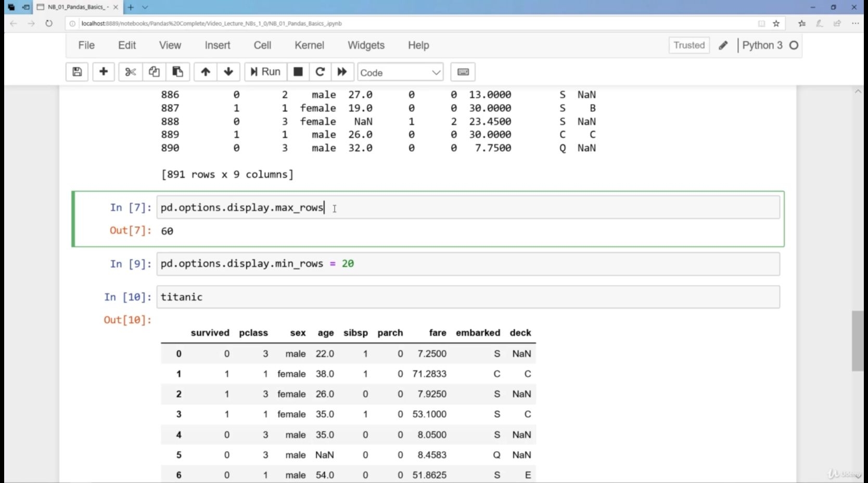Click the 'deck' column header
The height and width of the screenshot is (483, 868).
pos(520,333)
